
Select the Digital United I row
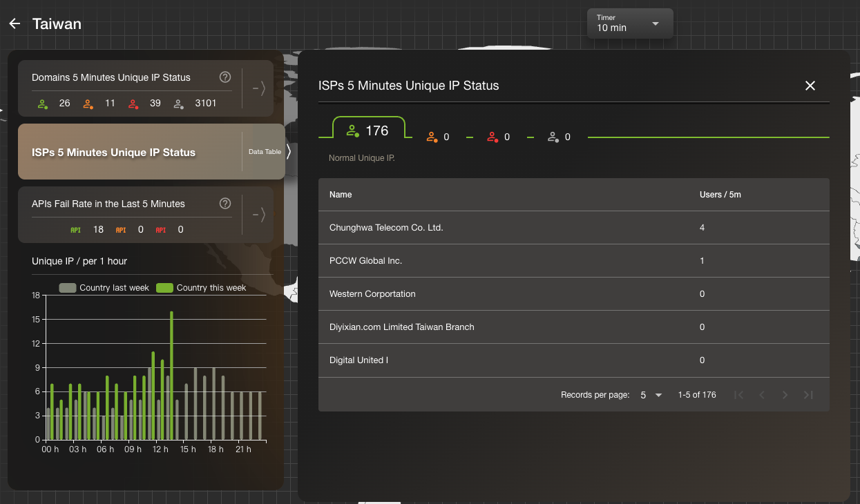[574, 360]
